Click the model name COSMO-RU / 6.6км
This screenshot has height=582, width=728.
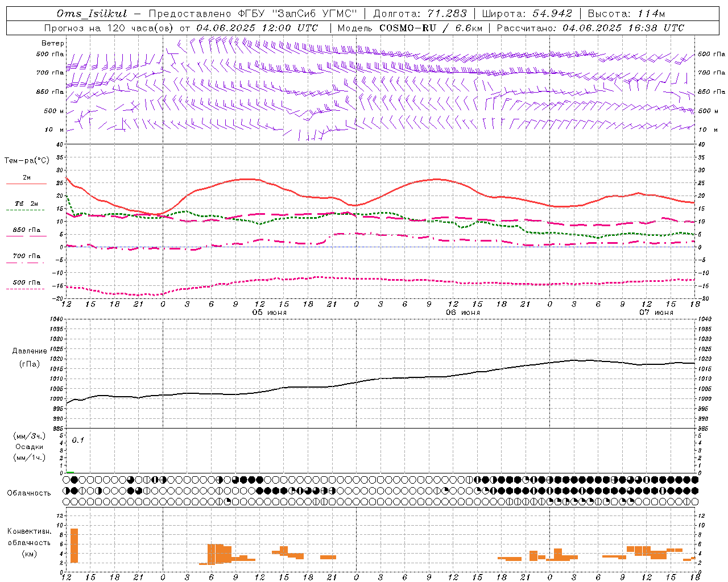(x=431, y=28)
